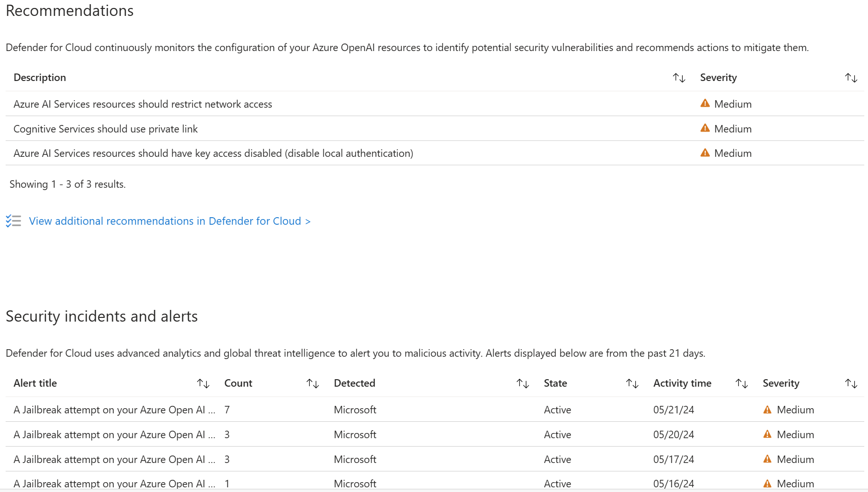Open View additional recommendations in Defender link
868x492 pixels.
click(169, 221)
